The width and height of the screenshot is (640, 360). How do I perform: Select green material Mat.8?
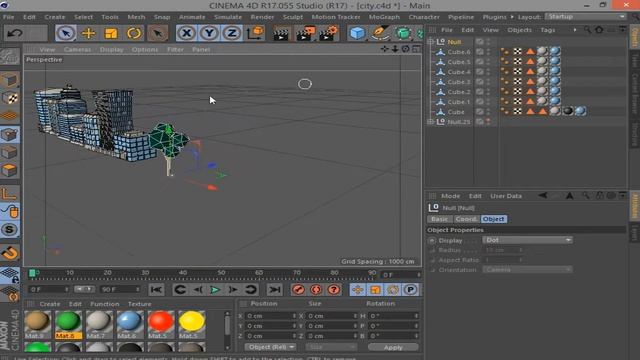[x=68, y=325]
